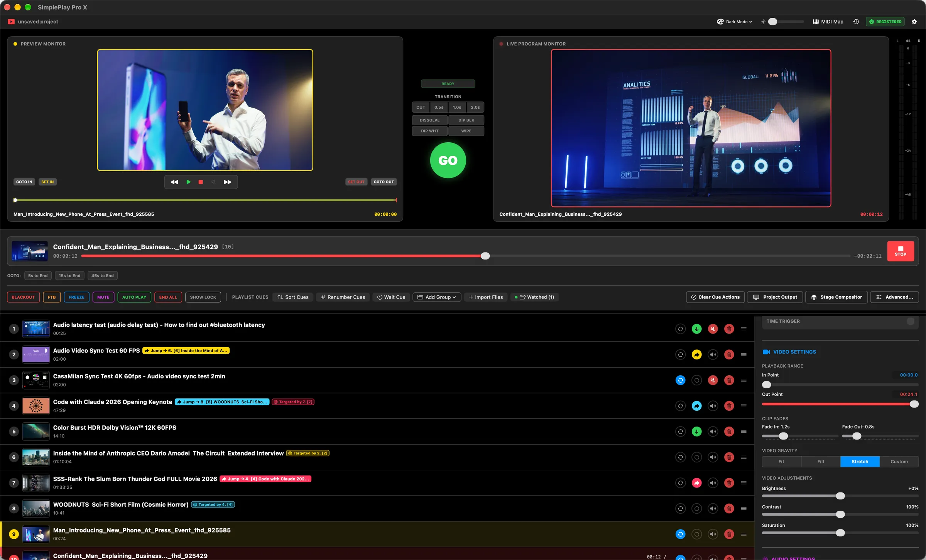This screenshot has width=926, height=560.
Task: Toggle blue loop icon on cue 9
Action: point(681,534)
